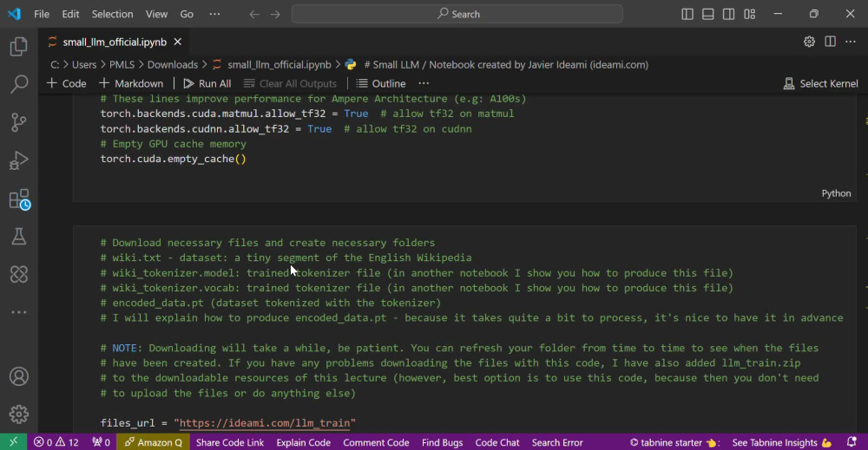868x450 pixels.
Task: Open tabnine starter status item
Action: 674,442
